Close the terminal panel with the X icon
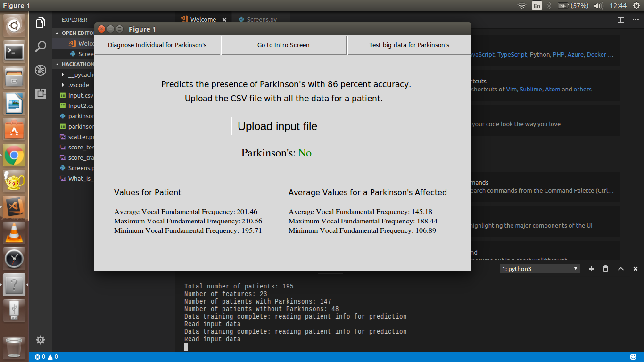The width and height of the screenshot is (644, 362). tap(636, 269)
